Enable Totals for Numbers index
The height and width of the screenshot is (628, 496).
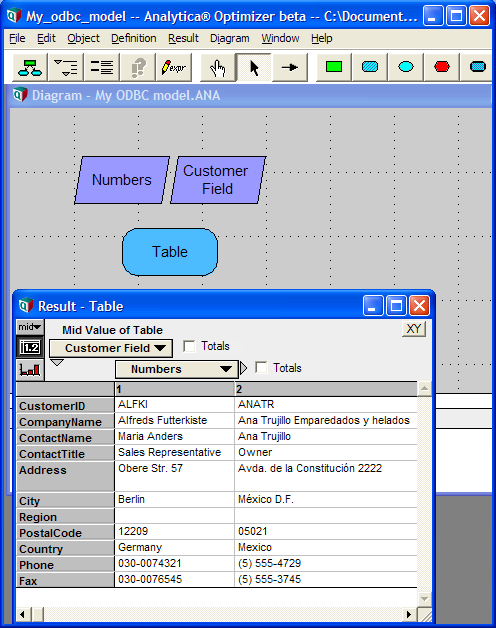(261, 368)
